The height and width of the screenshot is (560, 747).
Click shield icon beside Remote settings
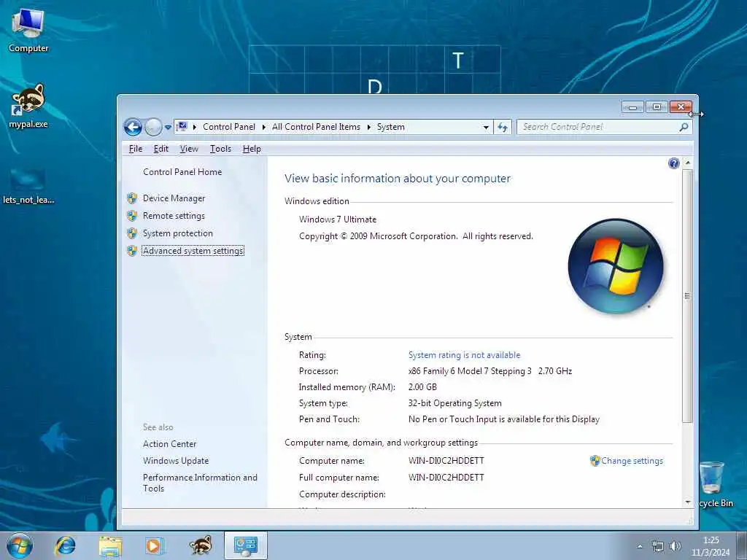tap(132, 216)
